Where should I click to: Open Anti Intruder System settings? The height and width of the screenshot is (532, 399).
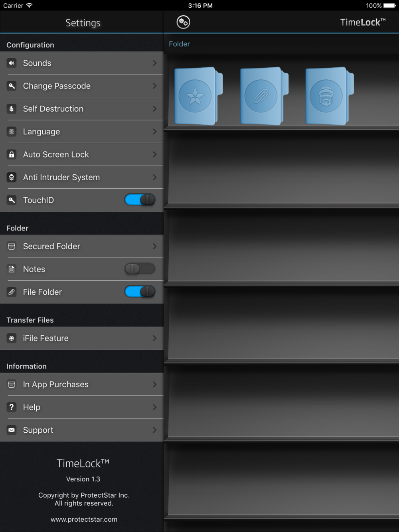[82, 177]
